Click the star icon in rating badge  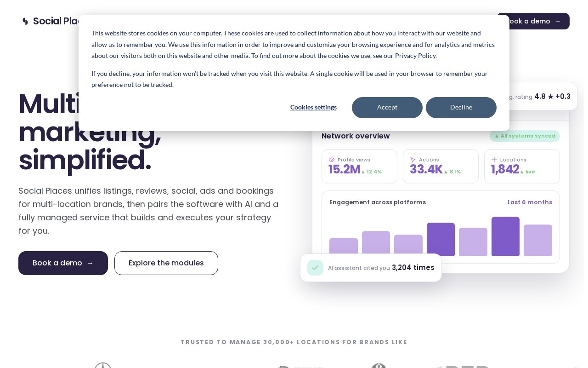pos(550,97)
